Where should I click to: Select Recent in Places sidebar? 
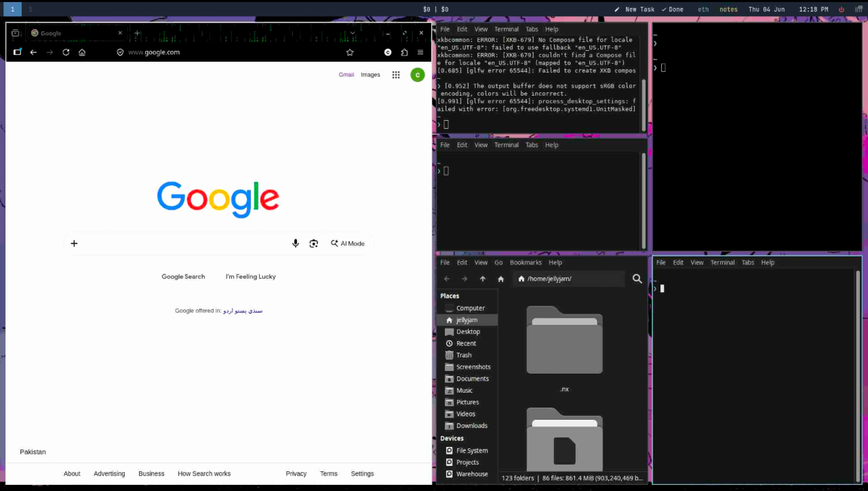point(467,343)
